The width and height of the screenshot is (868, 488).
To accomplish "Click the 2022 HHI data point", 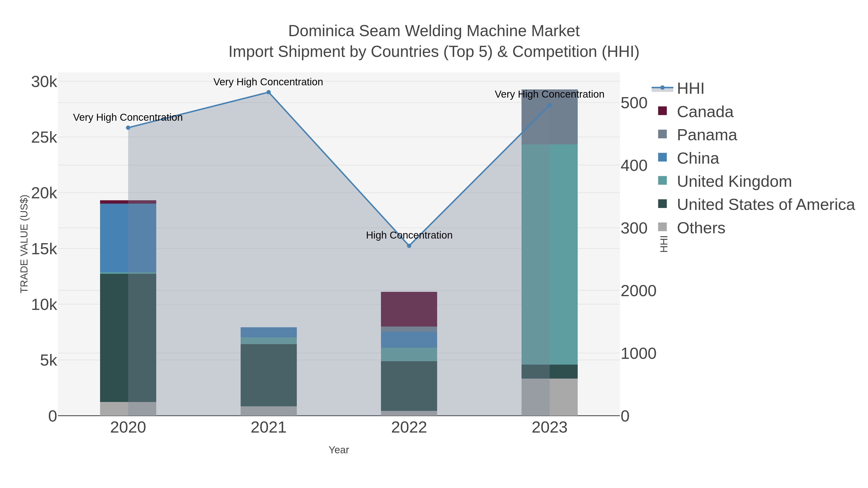I will coord(409,246).
